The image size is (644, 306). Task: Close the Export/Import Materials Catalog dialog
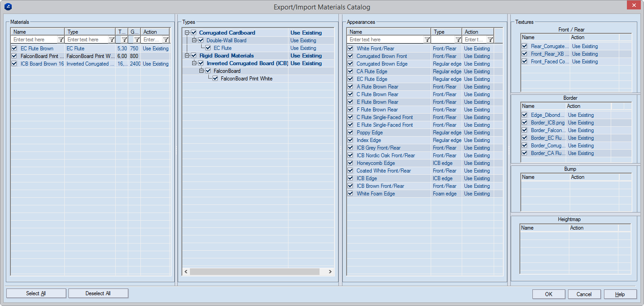(634, 5)
